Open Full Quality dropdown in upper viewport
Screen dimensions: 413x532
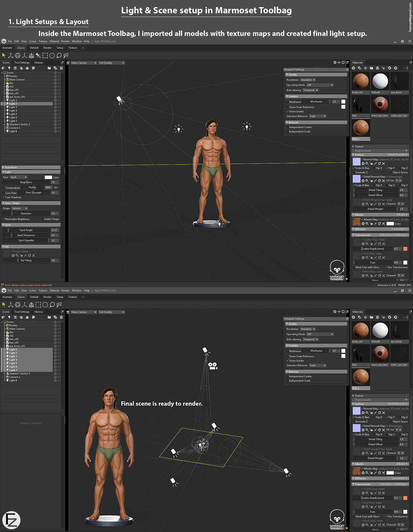pyautogui.click(x=111, y=63)
